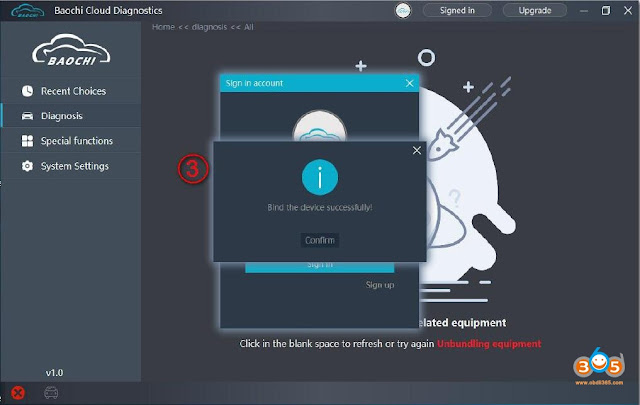This screenshot has width=640, height=405.
Task: Click the Baochi cloud logo in sidebar
Action: point(71,50)
